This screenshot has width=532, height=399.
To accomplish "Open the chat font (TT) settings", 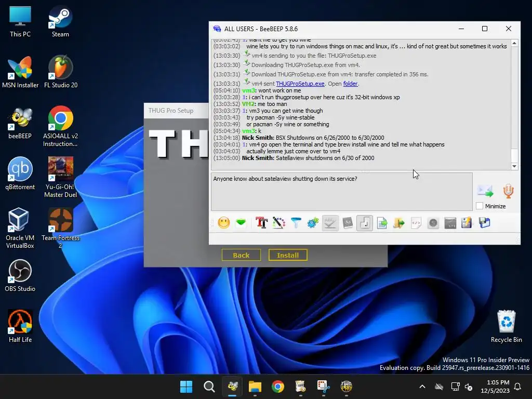I will [x=262, y=223].
